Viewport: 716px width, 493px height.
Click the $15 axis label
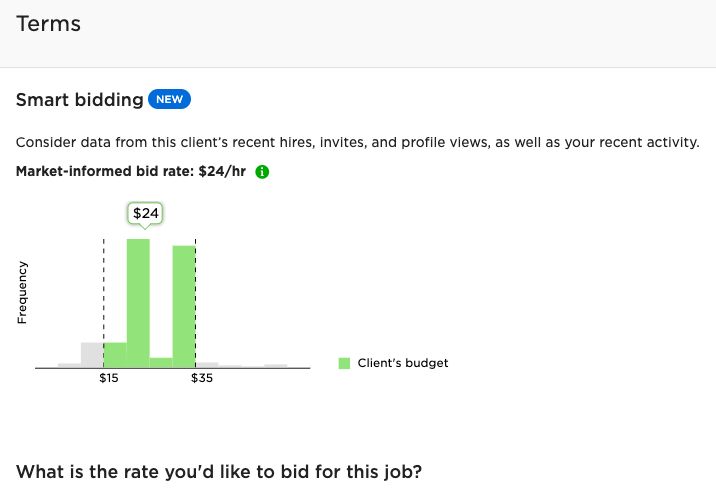[x=108, y=378]
